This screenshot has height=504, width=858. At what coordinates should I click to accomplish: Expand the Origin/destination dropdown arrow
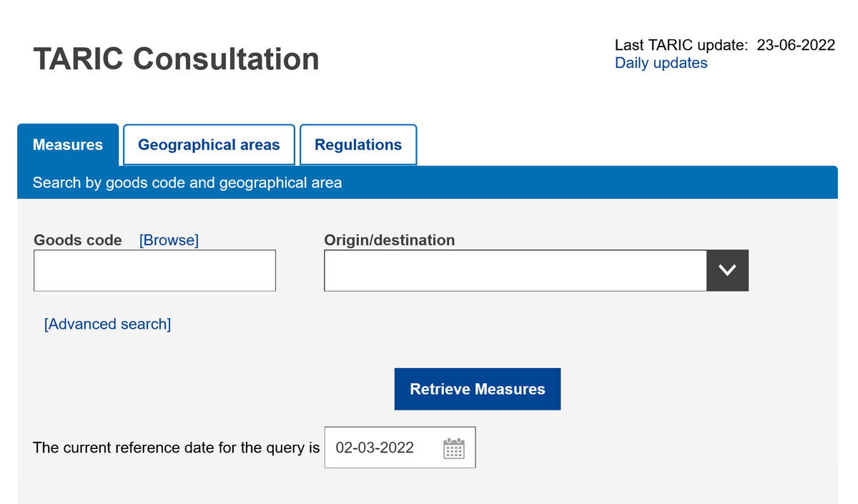click(727, 270)
